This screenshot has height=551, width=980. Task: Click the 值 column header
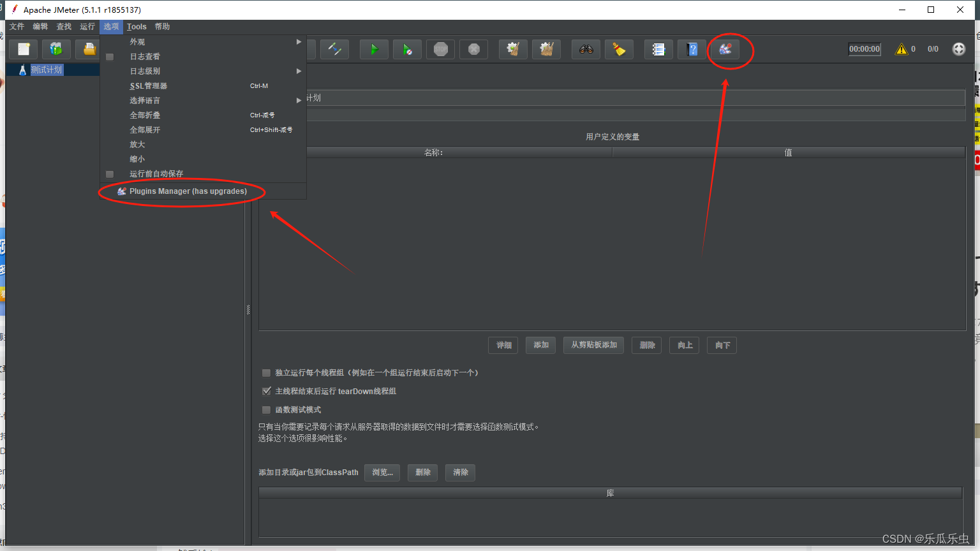point(789,152)
